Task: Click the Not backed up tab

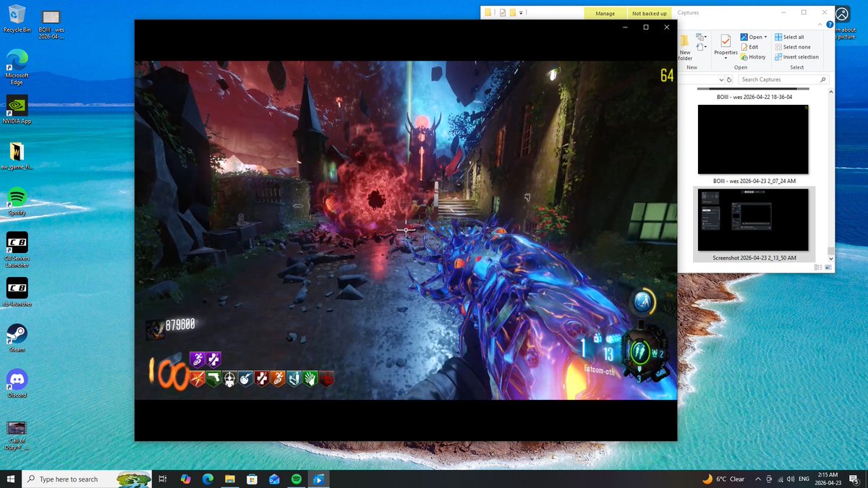Action: (x=650, y=13)
